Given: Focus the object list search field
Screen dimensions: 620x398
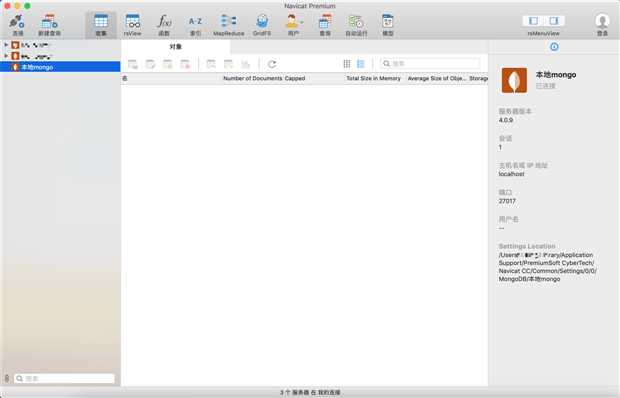Looking at the screenshot, I should [x=430, y=64].
